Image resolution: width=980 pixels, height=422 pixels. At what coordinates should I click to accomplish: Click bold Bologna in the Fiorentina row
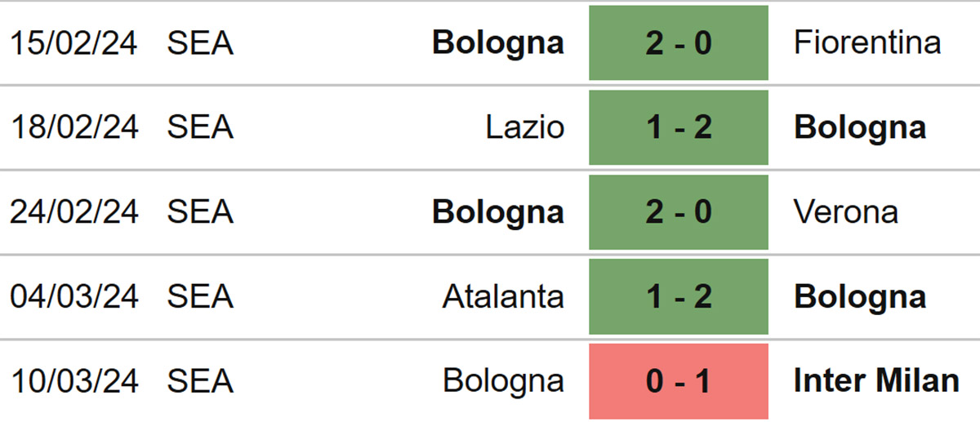(498, 42)
